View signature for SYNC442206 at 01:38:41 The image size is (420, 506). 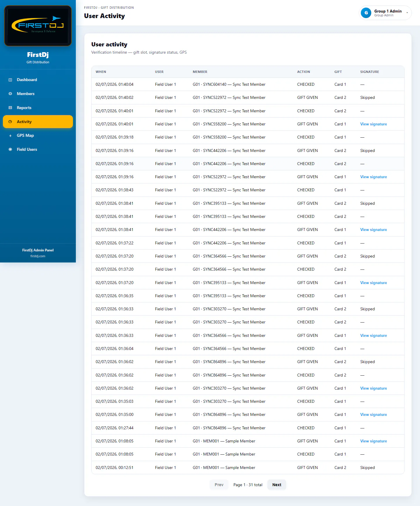tap(373, 230)
